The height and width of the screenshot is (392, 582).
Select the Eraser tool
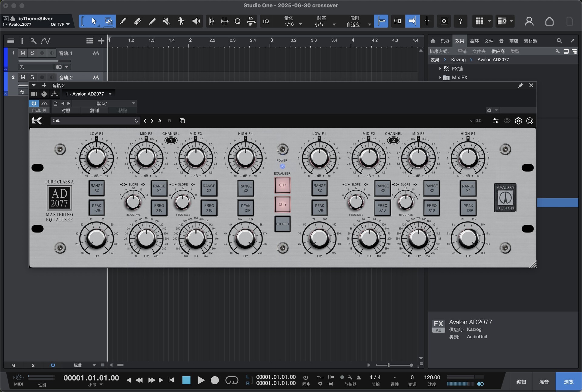pos(137,21)
